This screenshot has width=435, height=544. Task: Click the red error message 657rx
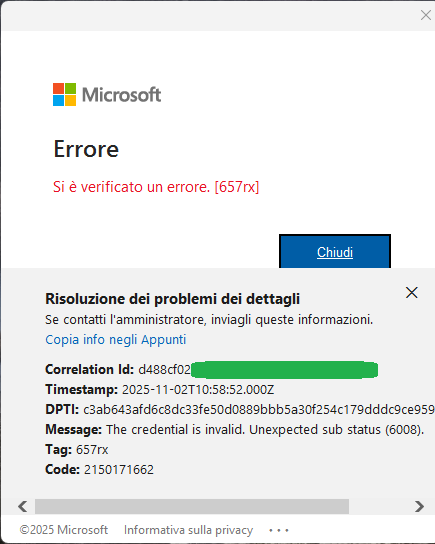click(x=156, y=187)
